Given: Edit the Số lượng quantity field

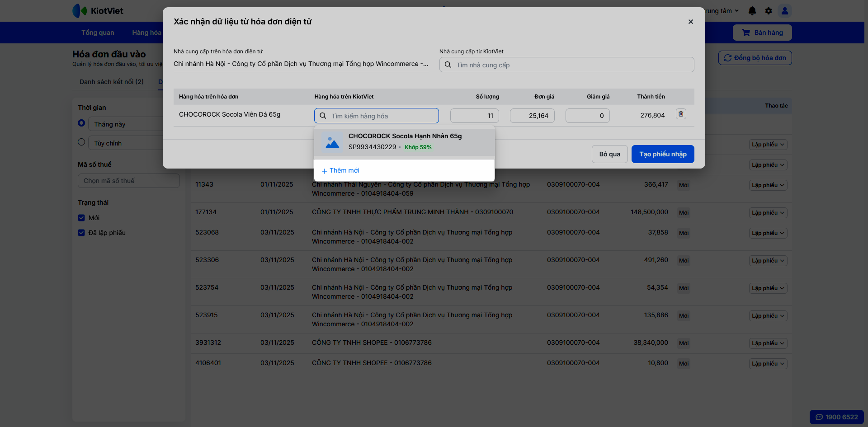Looking at the screenshot, I should point(475,116).
